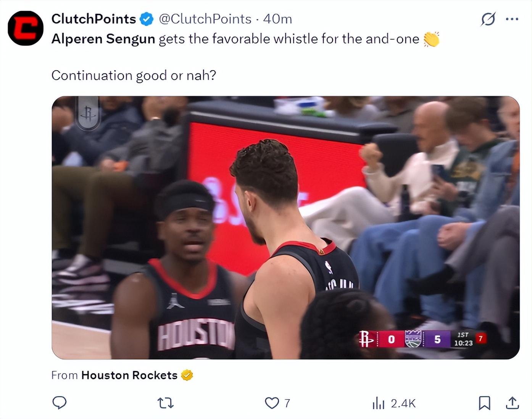Image resolution: width=532 pixels, height=419 pixels.
Task: Open the 40m timestamp permalink
Action: [277, 19]
